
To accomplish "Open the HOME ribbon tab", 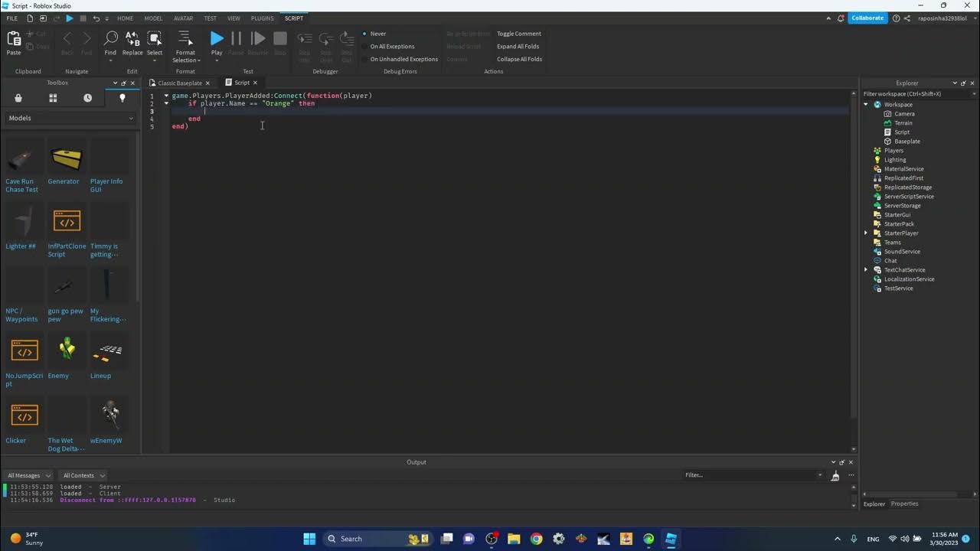I will [x=125, y=18].
